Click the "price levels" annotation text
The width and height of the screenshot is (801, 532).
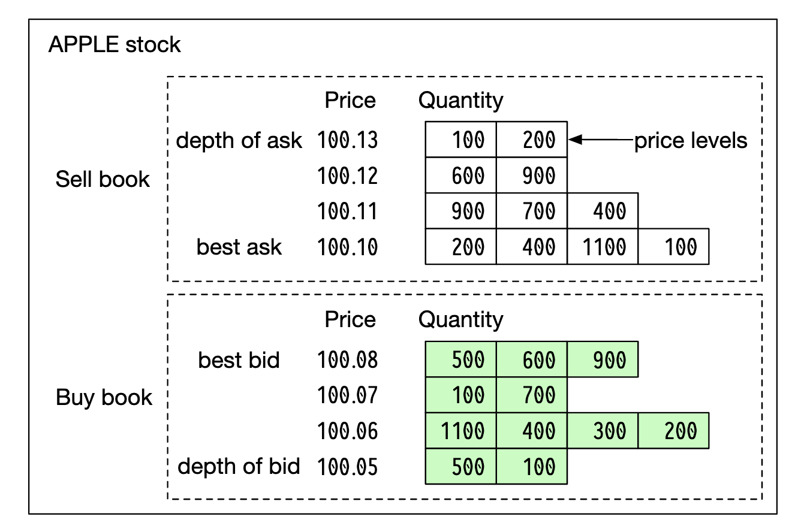pos(691,141)
